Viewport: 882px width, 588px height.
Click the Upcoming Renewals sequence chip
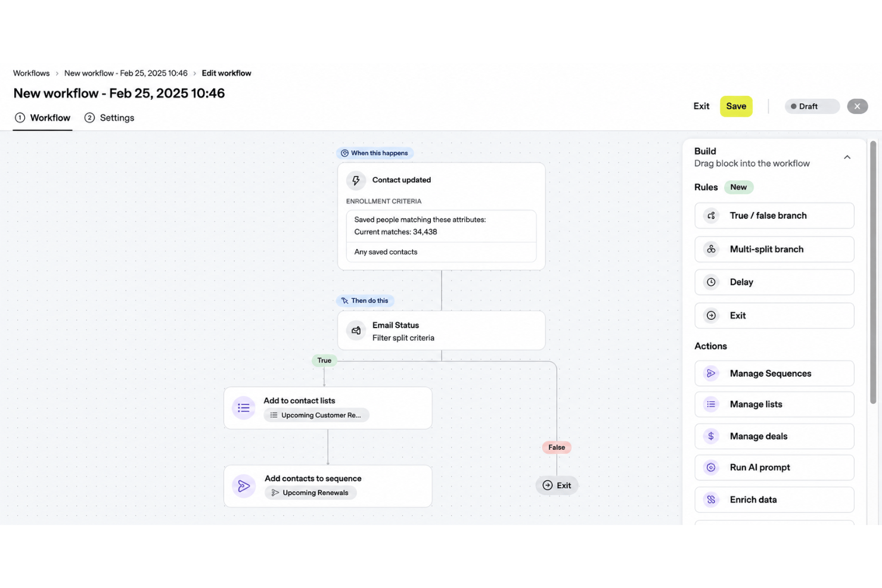pos(310,493)
